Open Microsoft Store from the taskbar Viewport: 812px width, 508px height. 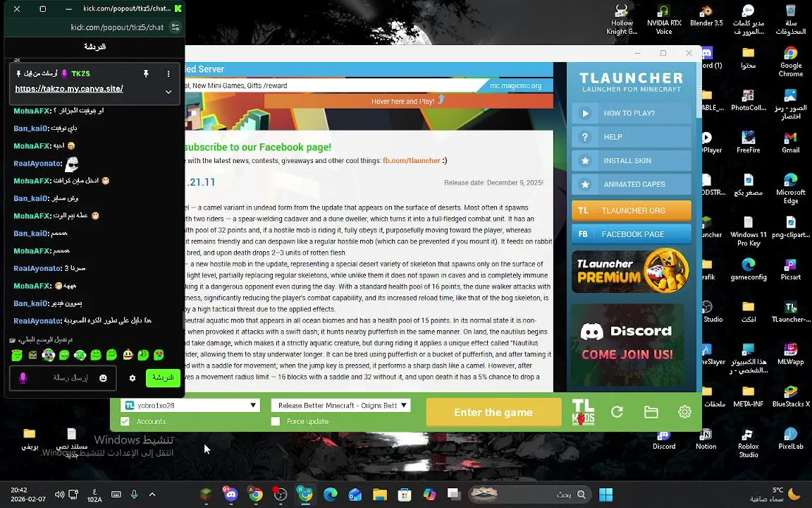tap(405, 494)
